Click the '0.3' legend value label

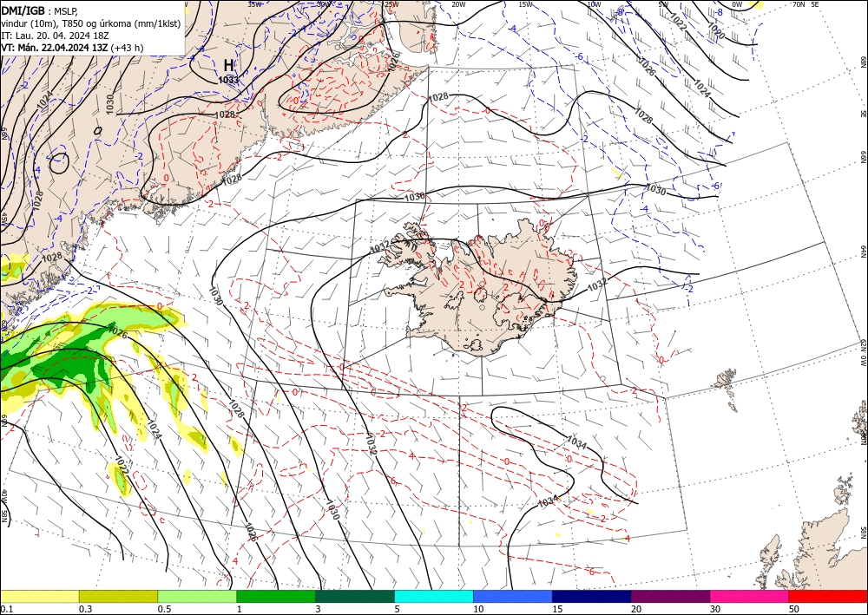[85, 609]
